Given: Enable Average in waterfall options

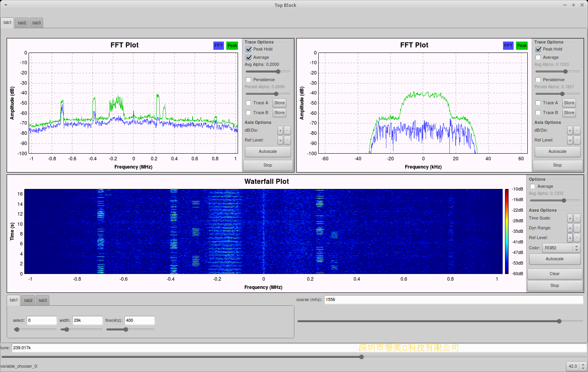Looking at the screenshot, I should click(532, 187).
